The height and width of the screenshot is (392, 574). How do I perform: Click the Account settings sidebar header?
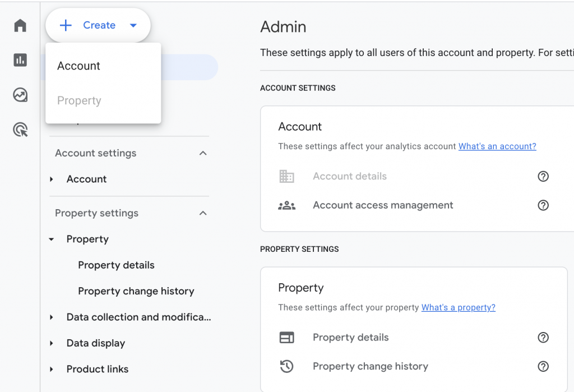tap(95, 153)
